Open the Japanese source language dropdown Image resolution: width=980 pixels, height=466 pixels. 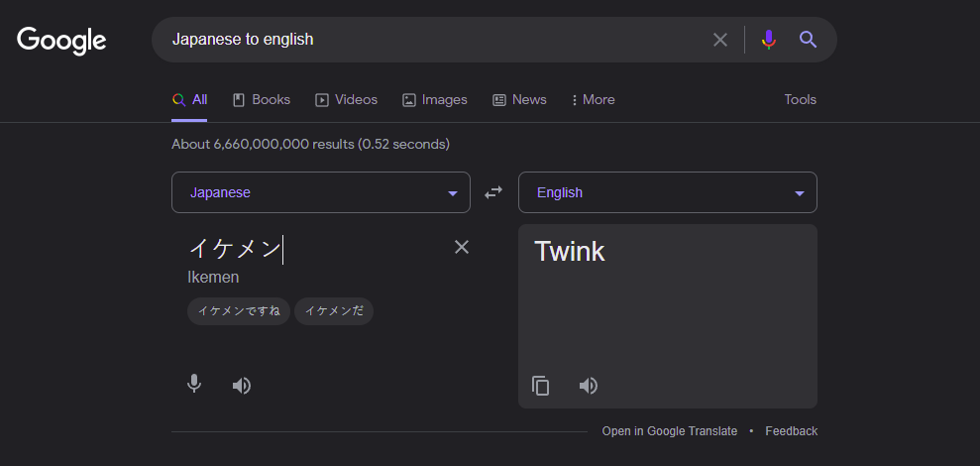320,192
